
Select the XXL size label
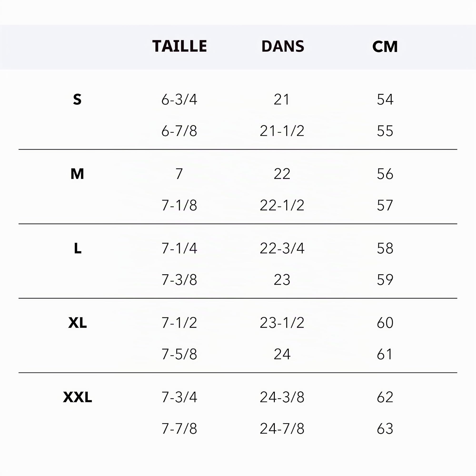(77, 397)
